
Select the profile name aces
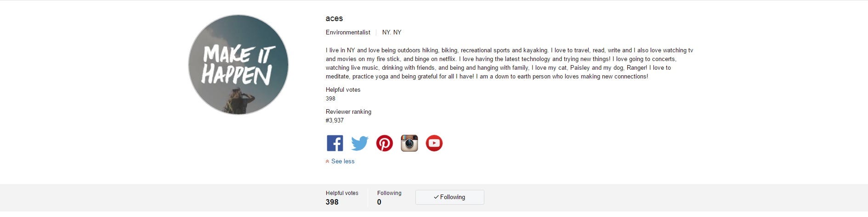334,18
